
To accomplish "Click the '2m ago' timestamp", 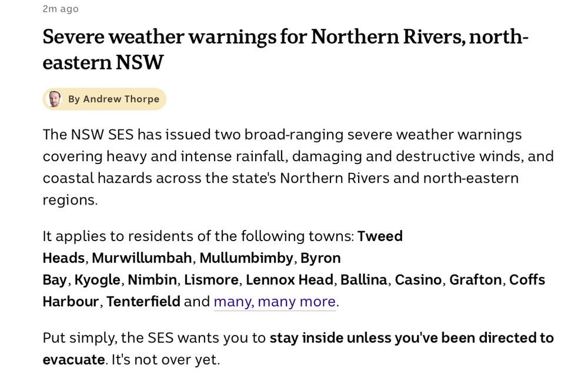I will click(x=61, y=9).
